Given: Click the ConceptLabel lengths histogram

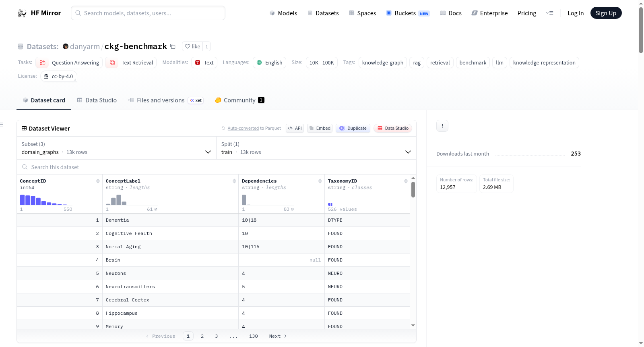Looking at the screenshot, I should pos(132,199).
